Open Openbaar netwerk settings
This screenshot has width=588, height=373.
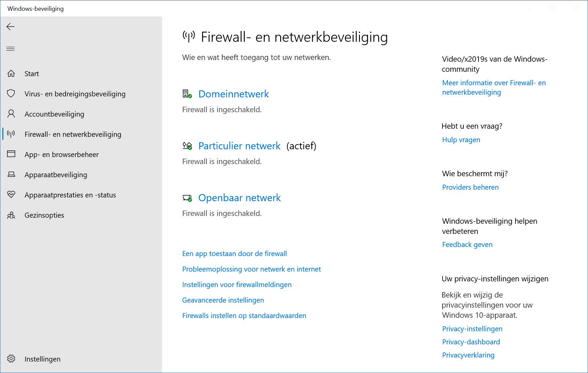(239, 198)
